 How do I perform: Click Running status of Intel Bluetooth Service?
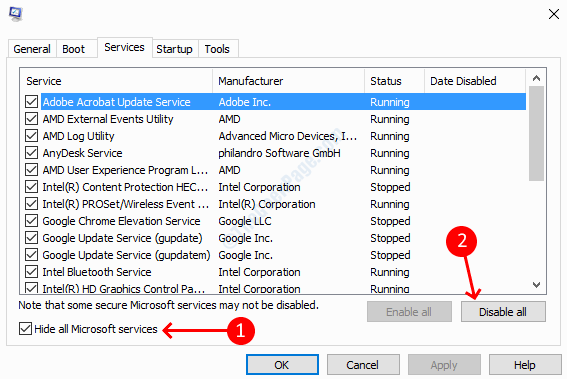pyautogui.click(x=390, y=272)
